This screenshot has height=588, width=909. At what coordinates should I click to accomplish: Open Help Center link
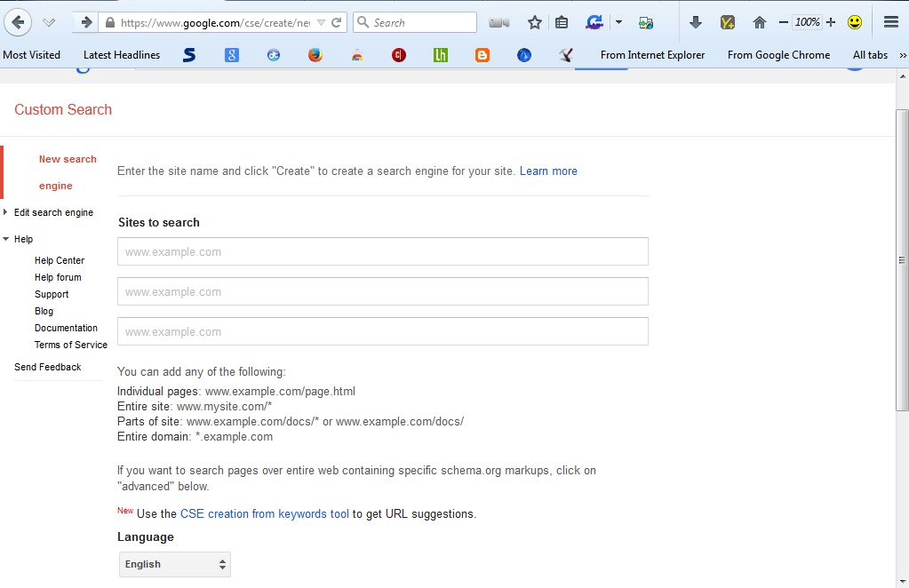(60, 260)
